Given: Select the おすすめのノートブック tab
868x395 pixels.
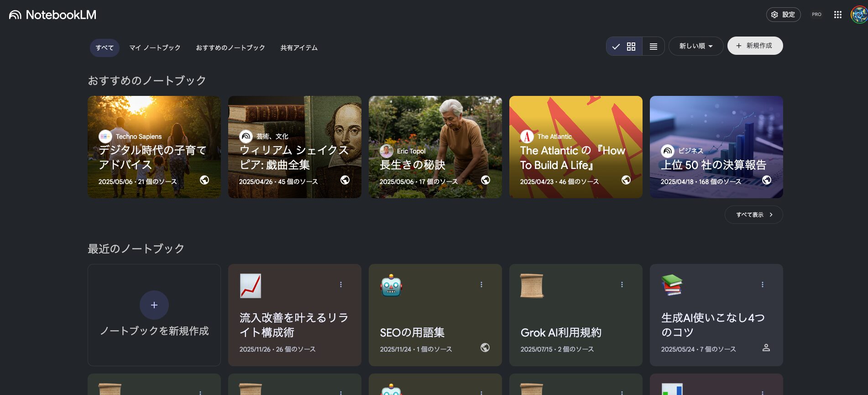Looking at the screenshot, I should (230, 48).
